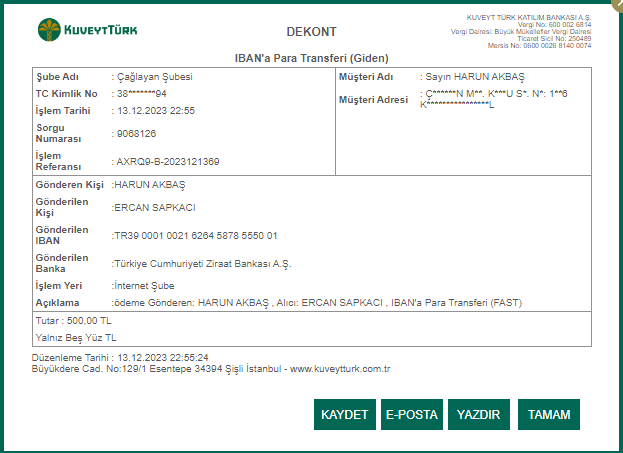The image size is (623, 453).
Task: Select branch name "Çağlayan Şubesi"
Action: tap(155, 77)
